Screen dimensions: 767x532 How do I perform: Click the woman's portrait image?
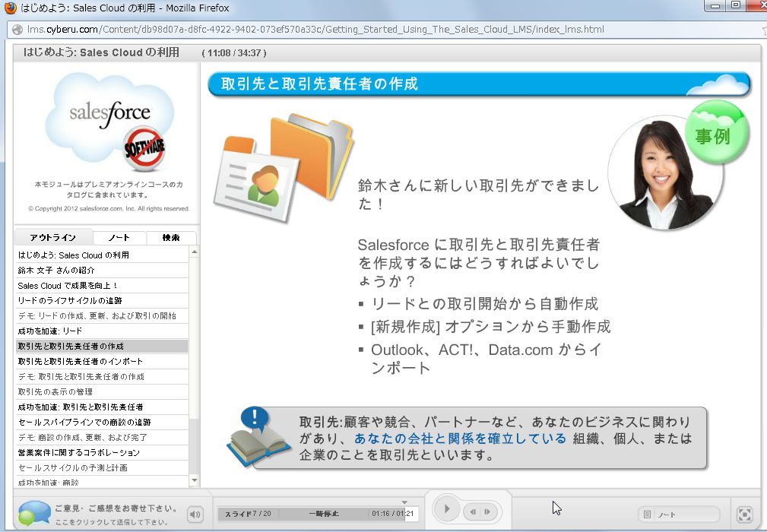pos(665,172)
